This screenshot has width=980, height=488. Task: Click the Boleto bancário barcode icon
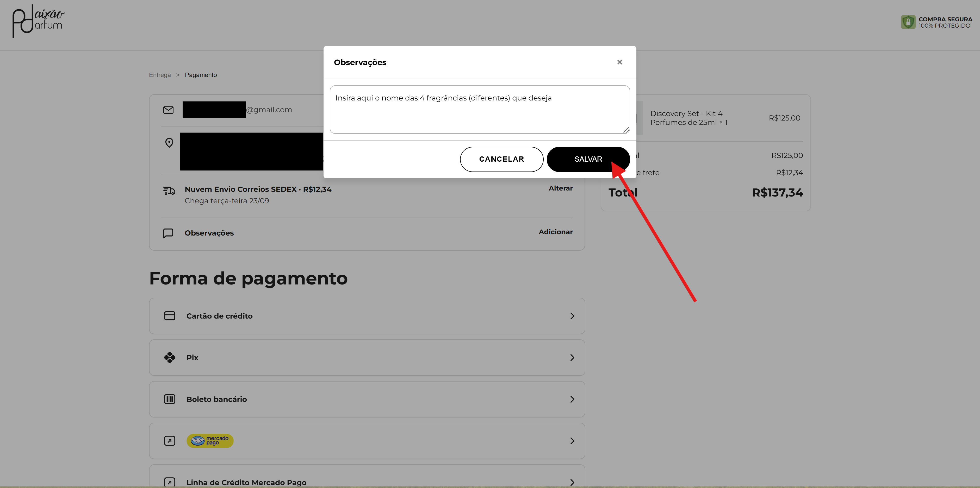(170, 399)
